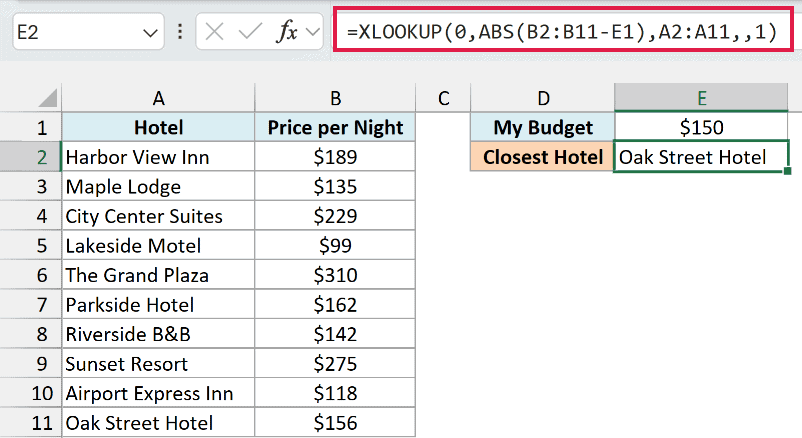Select column C header
The image size is (802, 438).
click(x=443, y=98)
